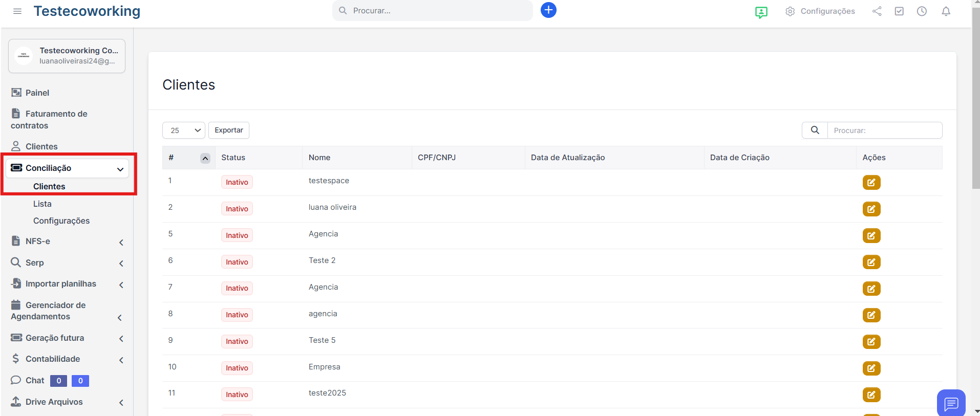Open the floating chat widget button
Viewport: 980px width, 416px height.
pyautogui.click(x=951, y=403)
